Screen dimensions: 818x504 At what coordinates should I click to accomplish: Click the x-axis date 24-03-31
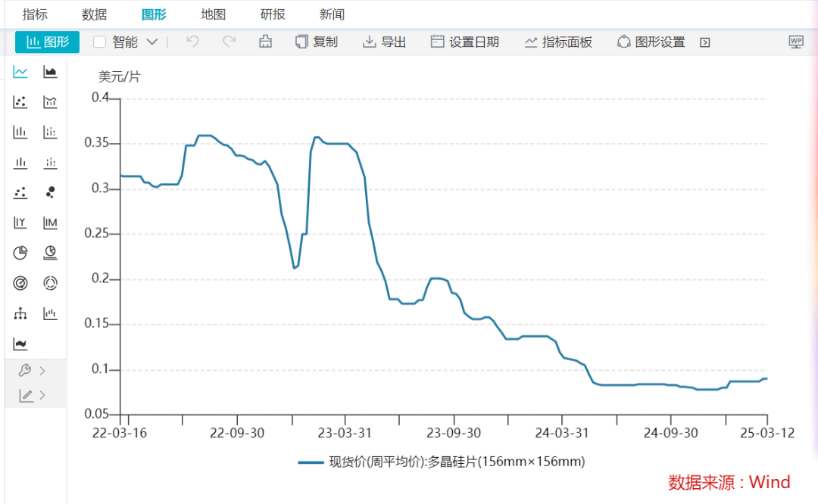click(562, 433)
